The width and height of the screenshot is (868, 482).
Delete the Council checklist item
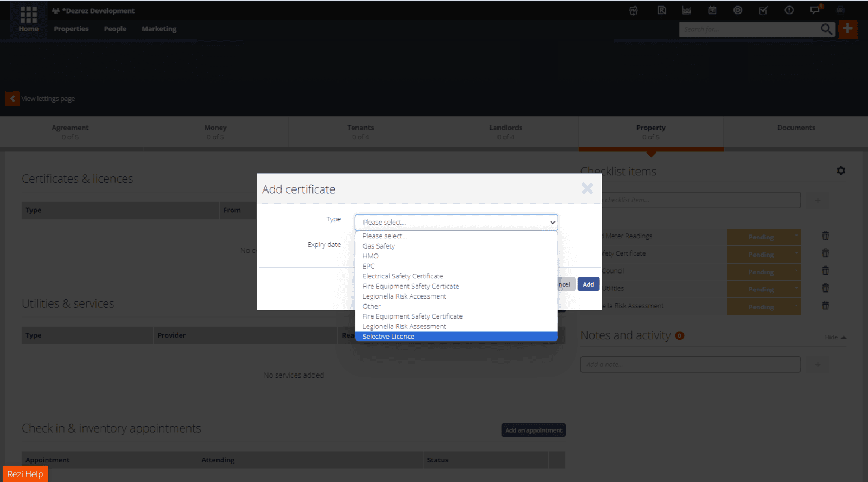pos(826,270)
